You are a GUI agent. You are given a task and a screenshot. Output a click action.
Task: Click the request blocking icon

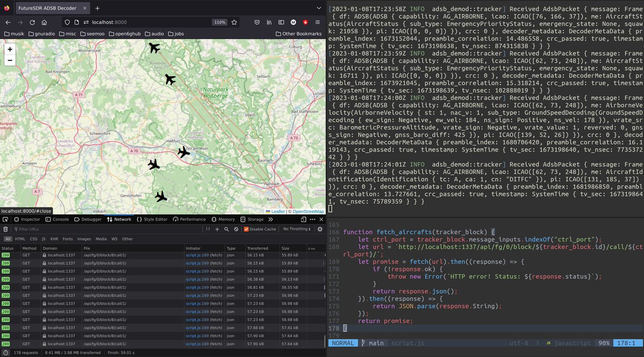point(236,229)
